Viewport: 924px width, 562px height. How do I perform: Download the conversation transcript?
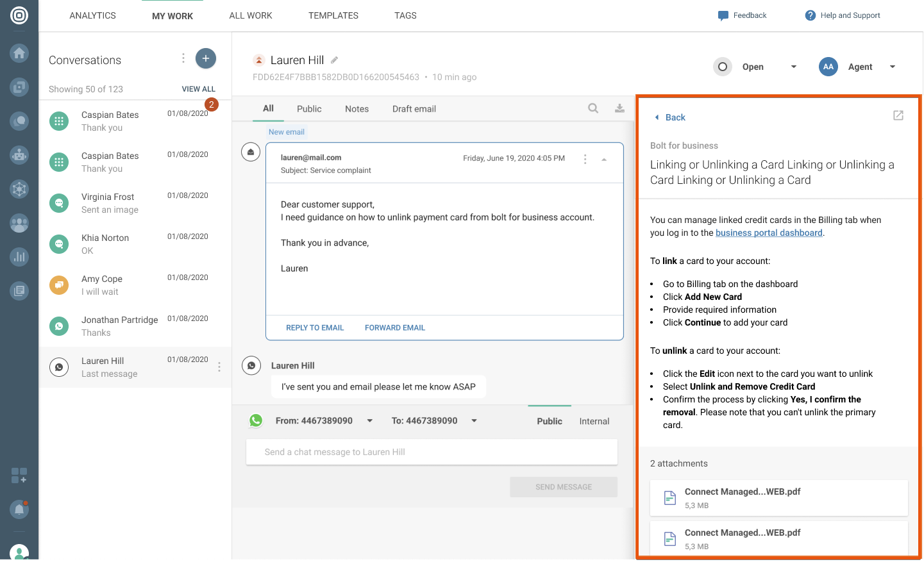[619, 108]
